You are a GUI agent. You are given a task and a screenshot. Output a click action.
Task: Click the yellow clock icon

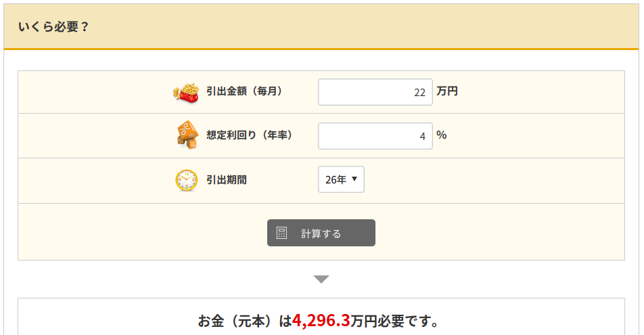click(187, 180)
